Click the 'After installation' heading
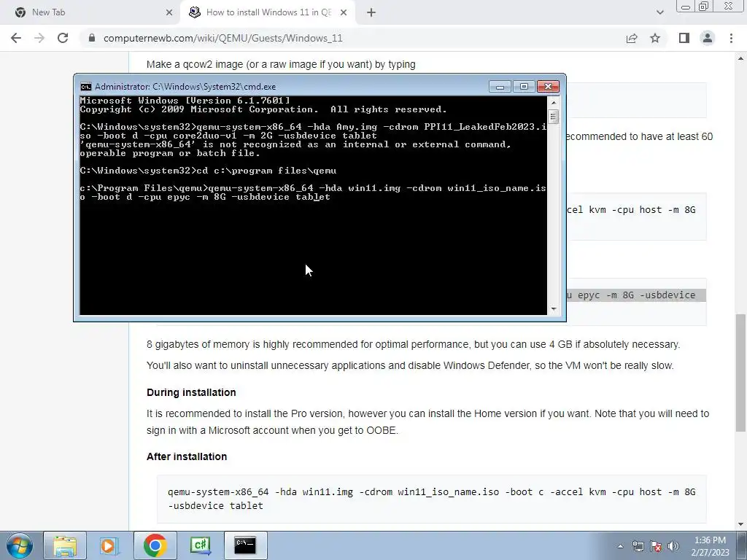Image resolution: width=747 pixels, height=560 pixels. pos(187,456)
